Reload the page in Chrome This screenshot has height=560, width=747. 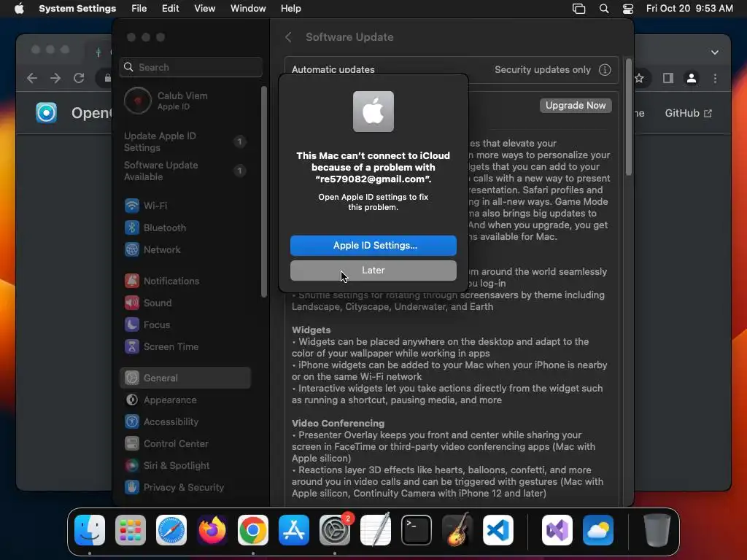79,78
